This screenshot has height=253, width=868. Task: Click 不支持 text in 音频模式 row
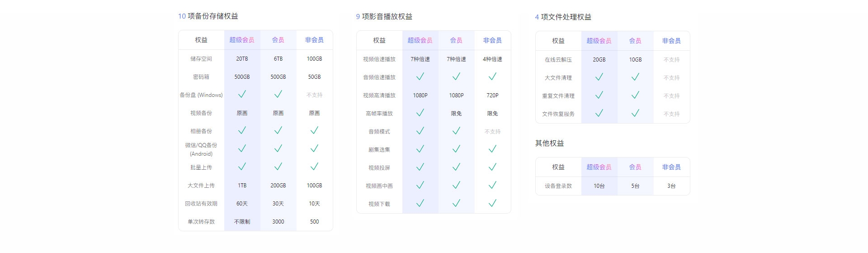point(492,132)
